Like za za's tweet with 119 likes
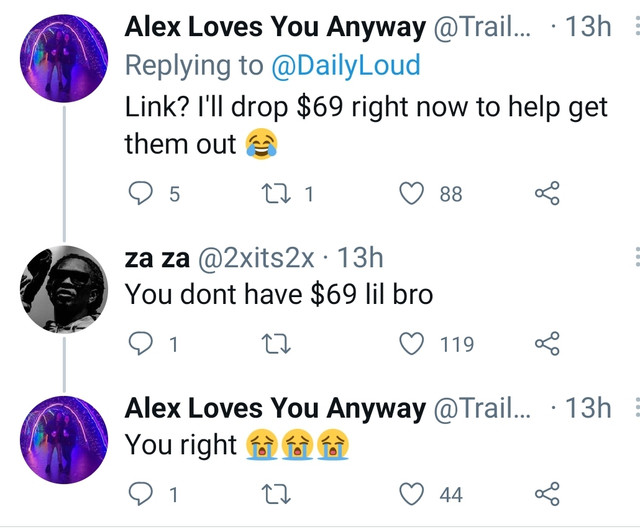Image resolution: width=640 pixels, height=529 pixels. click(411, 344)
